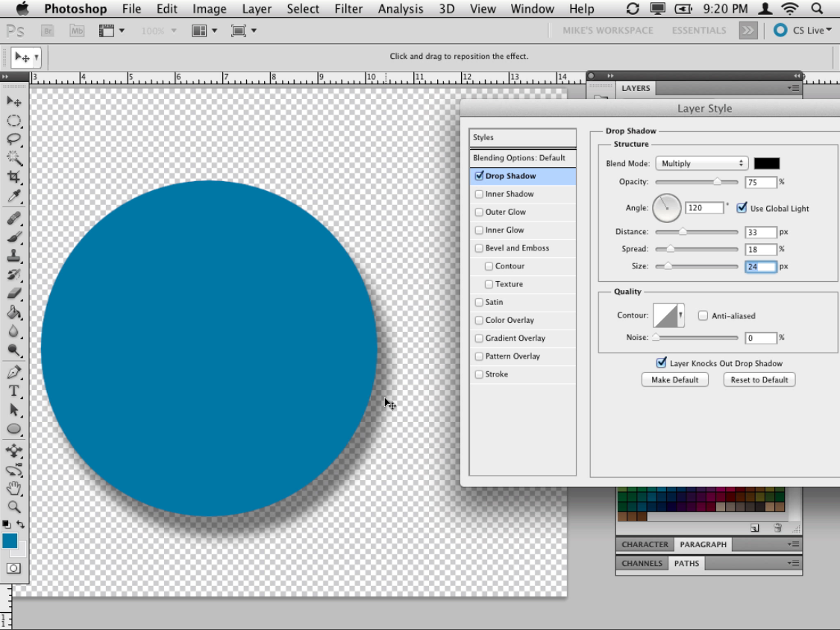
Task: Select the Hand tool
Action: click(x=14, y=488)
